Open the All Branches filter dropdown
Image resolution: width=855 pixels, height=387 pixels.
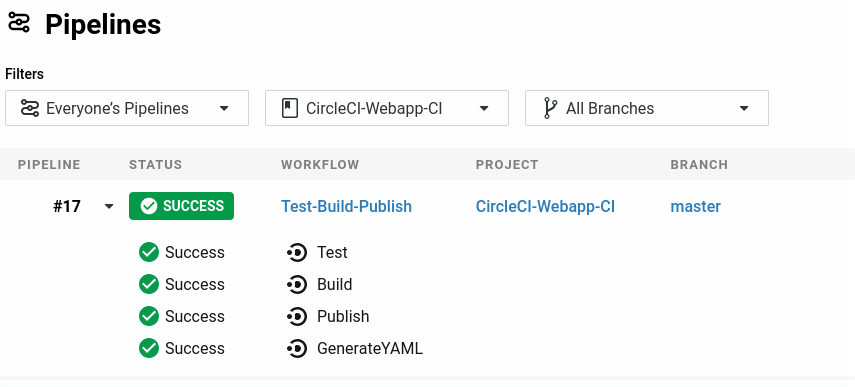(x=647, y=108)
